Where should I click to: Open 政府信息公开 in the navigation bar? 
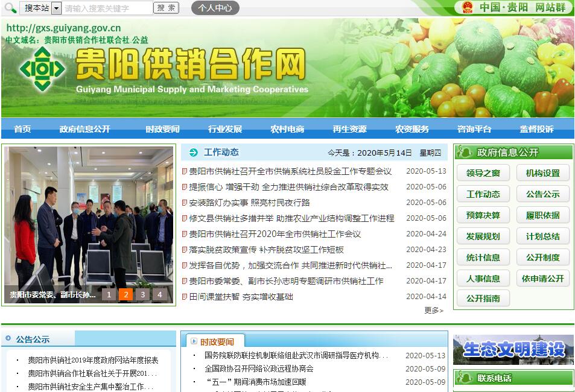[x=84, y=129]
